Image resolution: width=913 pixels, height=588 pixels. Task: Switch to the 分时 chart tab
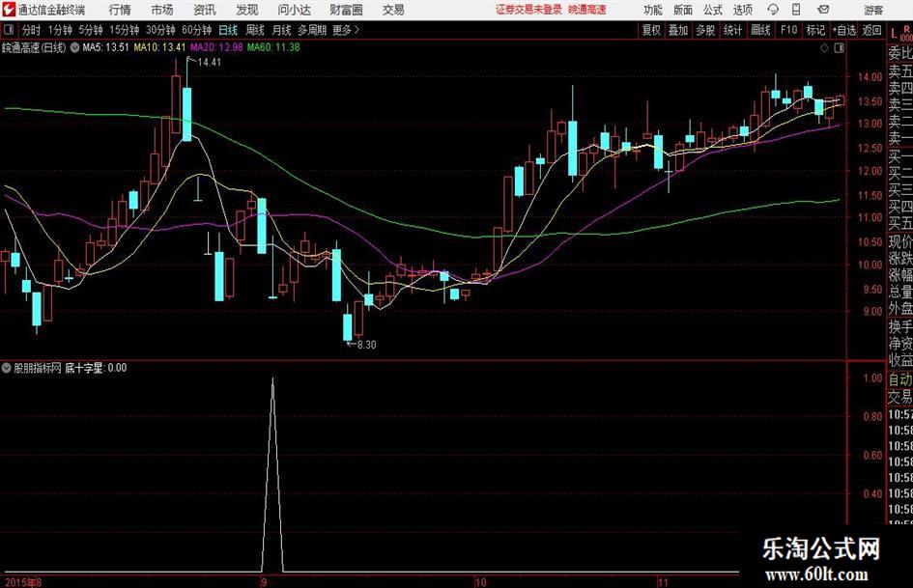[32, 30]
